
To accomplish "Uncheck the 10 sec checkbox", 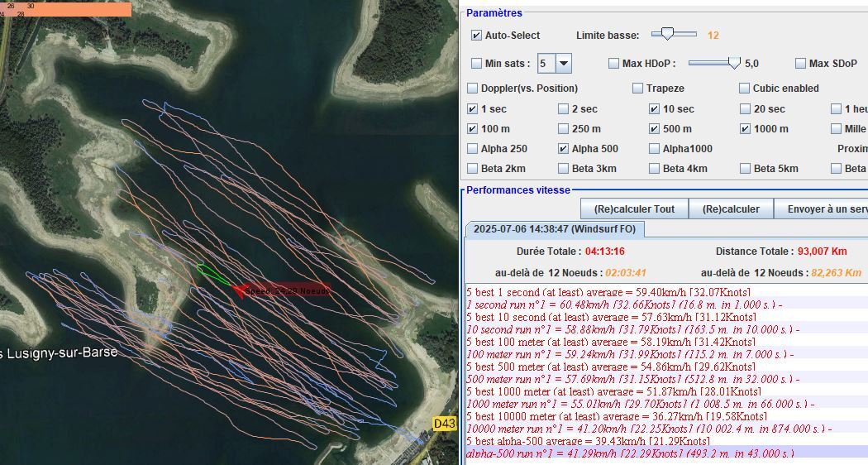I will click(655, 109).
